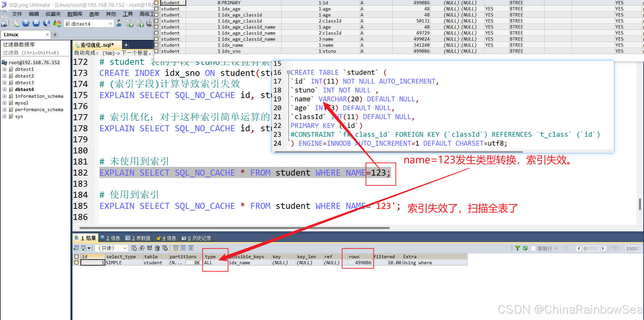Click the previous page arrow beside first row field

pos(579,248)
